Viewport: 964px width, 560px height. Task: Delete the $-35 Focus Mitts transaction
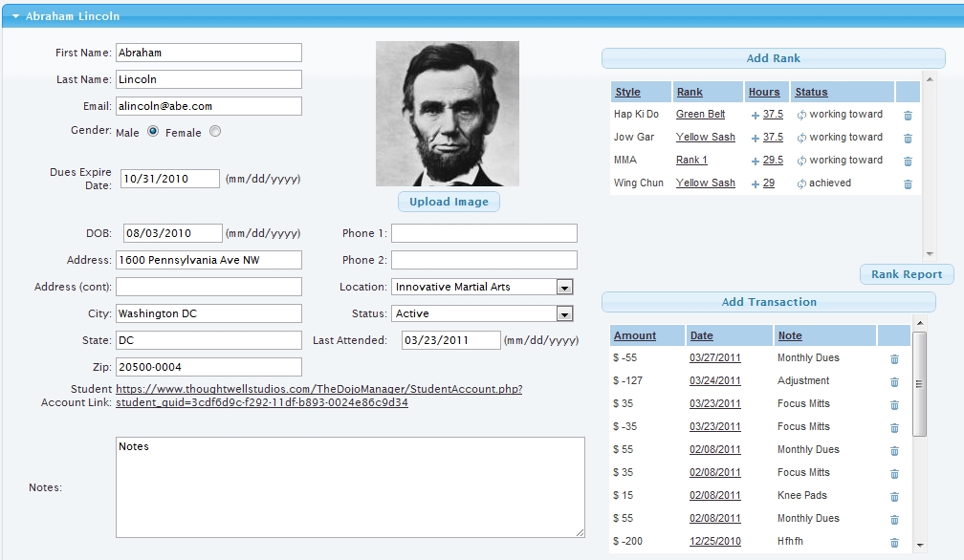pos(894,428)
